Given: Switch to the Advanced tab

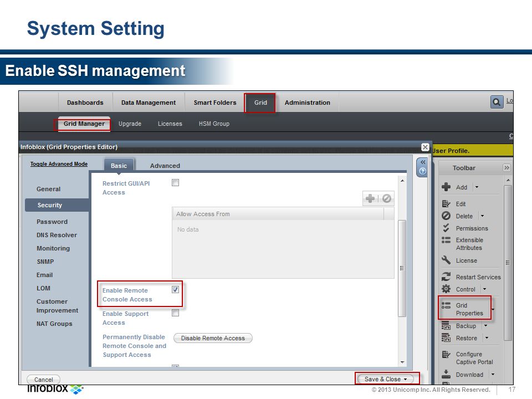Looking at the screenshot, I should pyautogui.click(x=165, y=165).
